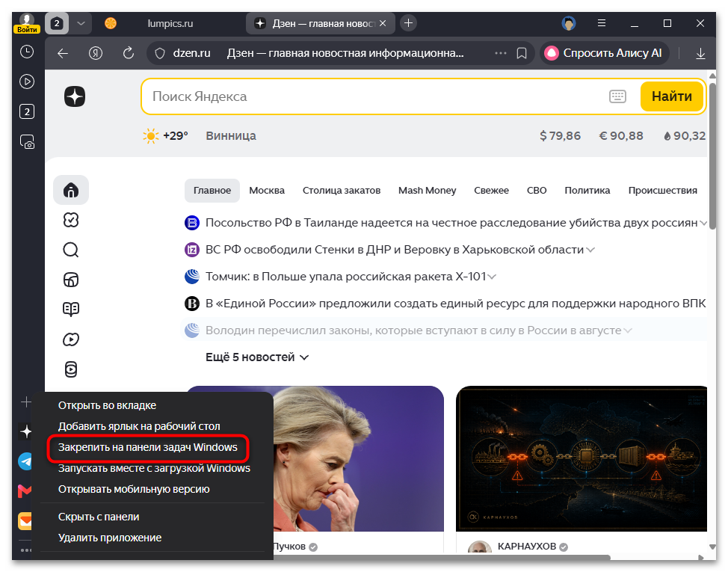
Task: Open Dzen articles book icon
Action: click(71, 310)
